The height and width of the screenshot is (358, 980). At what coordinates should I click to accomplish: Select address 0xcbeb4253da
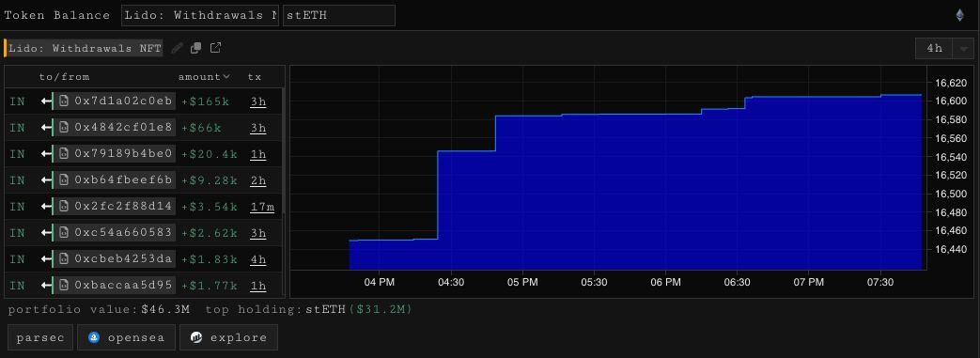123,258
